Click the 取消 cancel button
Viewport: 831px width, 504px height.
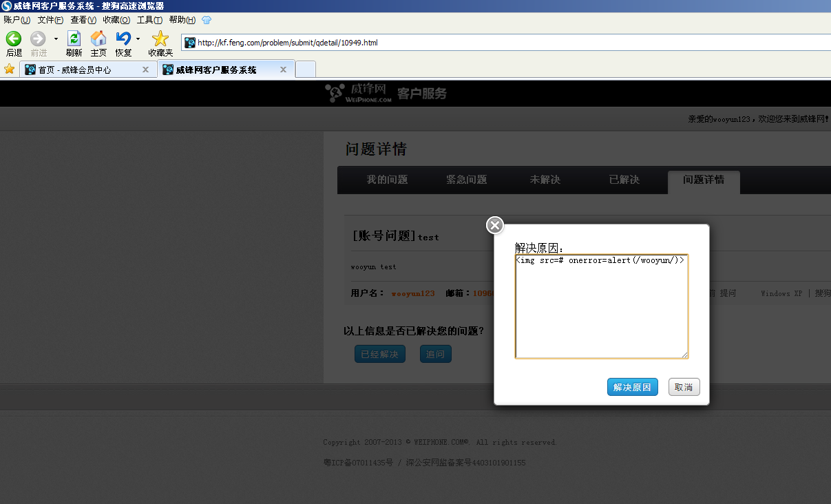coord(684,387)
